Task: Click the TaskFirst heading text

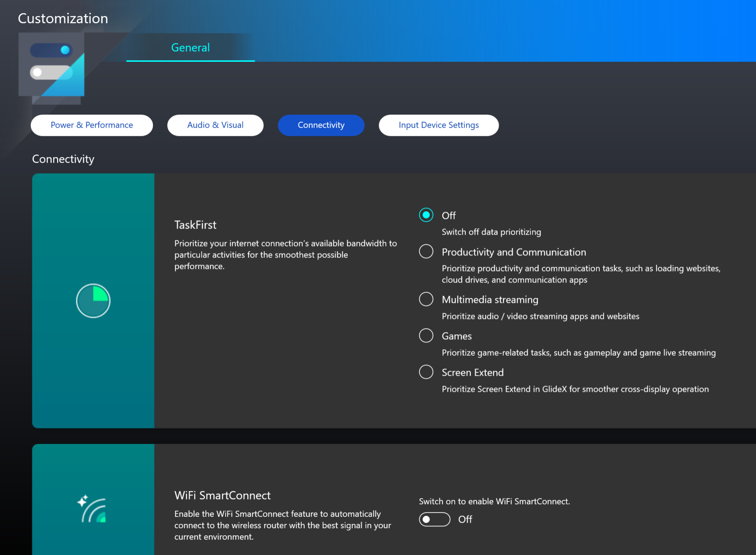Action: [x=195, y=225]
